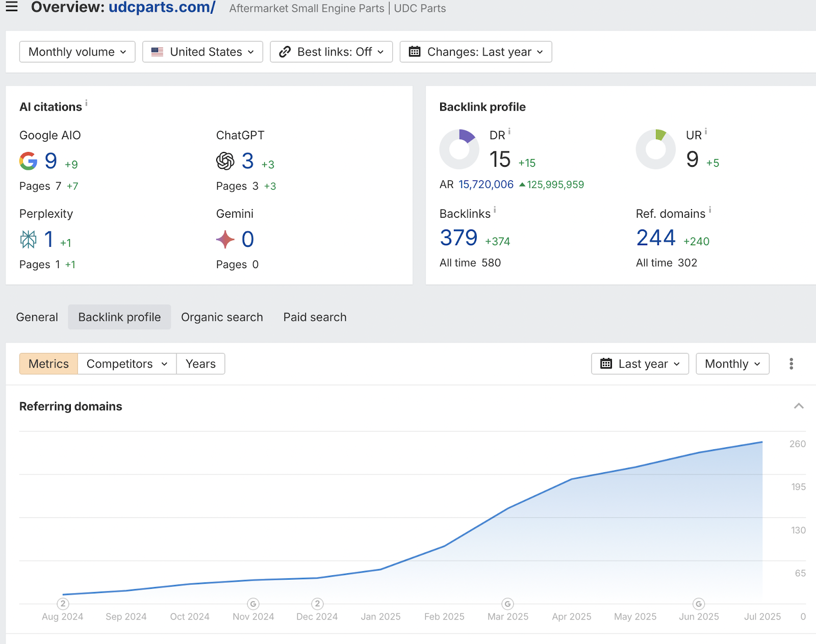Click the Google AIO logo icon
Screen dimensions: 816x644
tap(29, 161)
